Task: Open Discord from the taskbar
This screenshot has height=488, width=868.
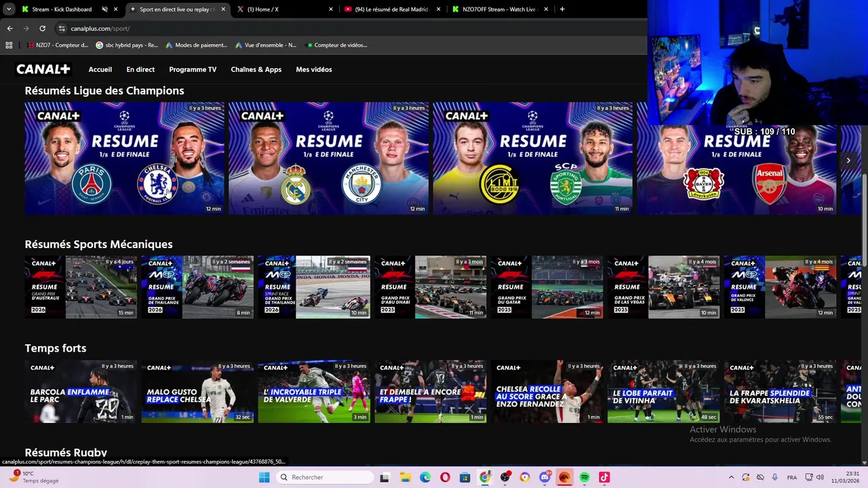Action: click(x=545, y=477)
